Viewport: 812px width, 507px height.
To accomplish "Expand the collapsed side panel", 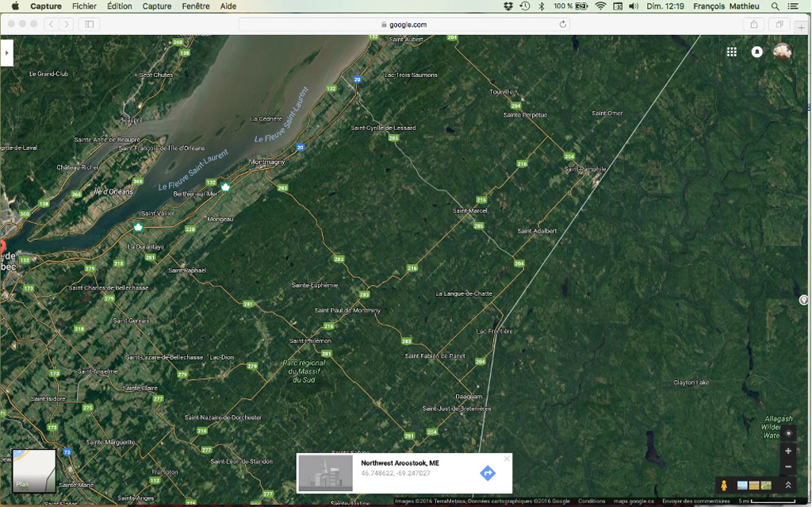I will [6, 53].
